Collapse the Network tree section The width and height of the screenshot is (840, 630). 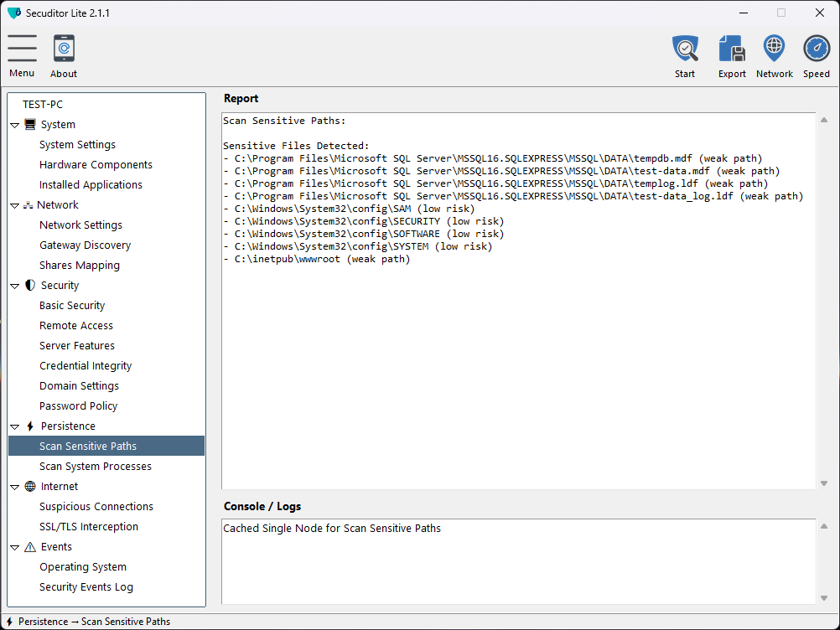(x=15, y=205)
